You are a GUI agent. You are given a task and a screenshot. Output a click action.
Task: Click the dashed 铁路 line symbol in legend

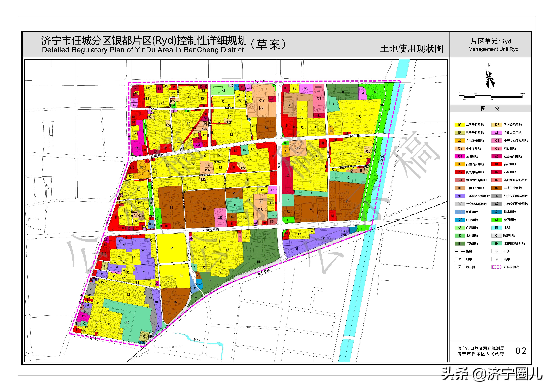click(460, 251)
